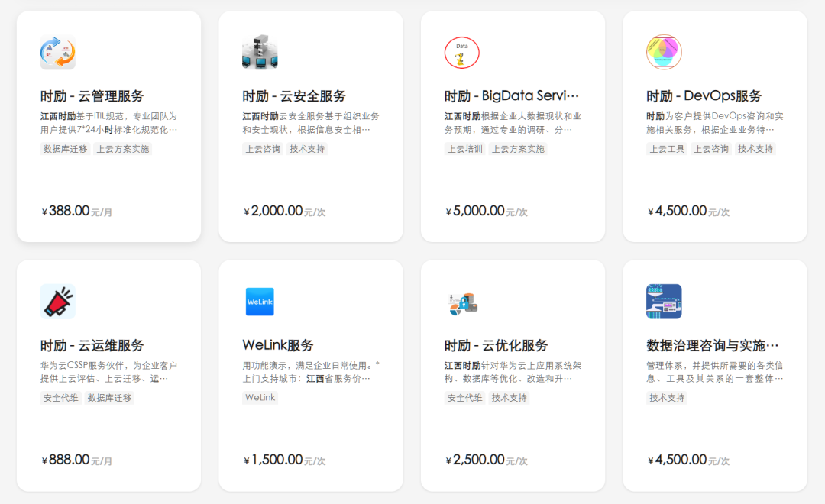Click the DevOps服务 colorful Venn icon
This screenshot has width=825, height=504.
[x=664, y=53]
